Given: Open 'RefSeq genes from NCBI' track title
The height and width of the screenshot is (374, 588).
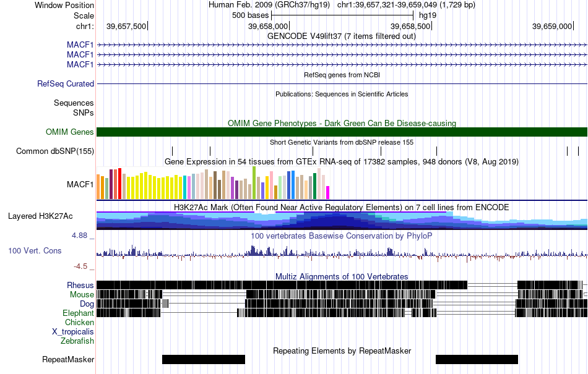Looking at the screenshot, I should click(342, 75).
